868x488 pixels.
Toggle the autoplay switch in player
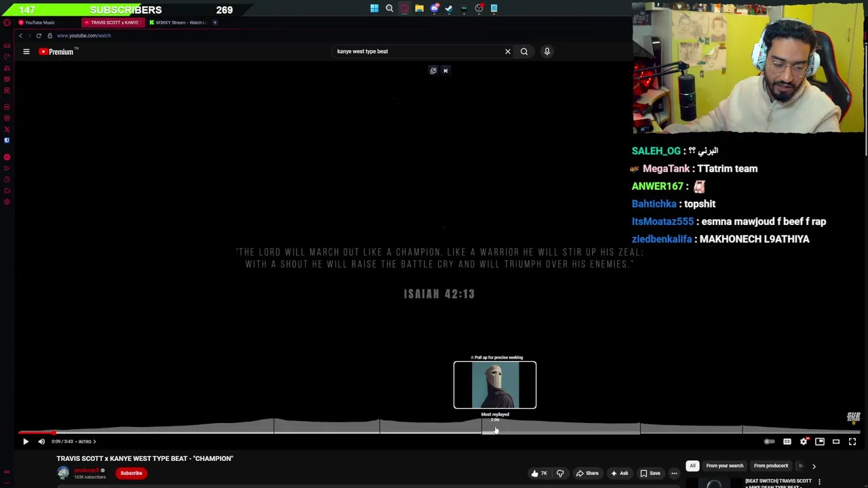769,441
